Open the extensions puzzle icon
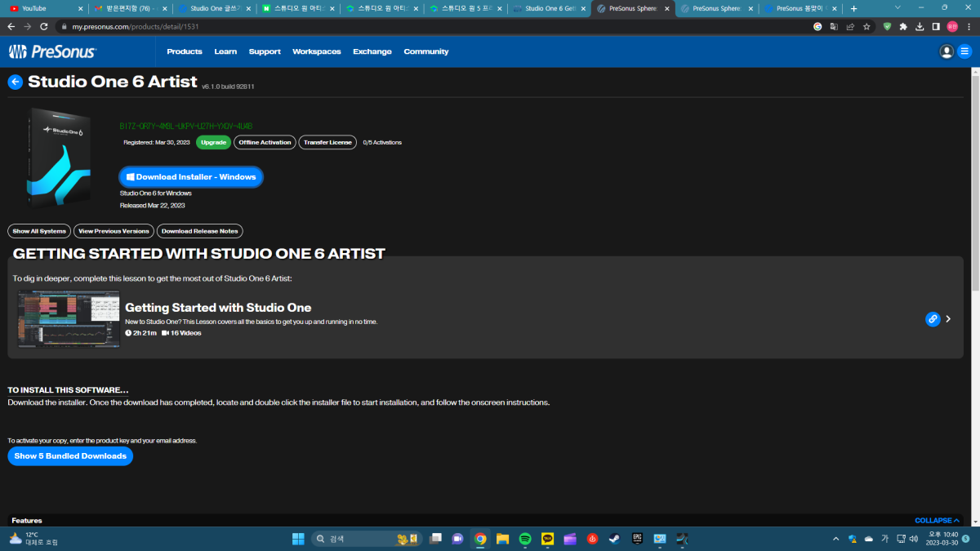 coord(904,26)
